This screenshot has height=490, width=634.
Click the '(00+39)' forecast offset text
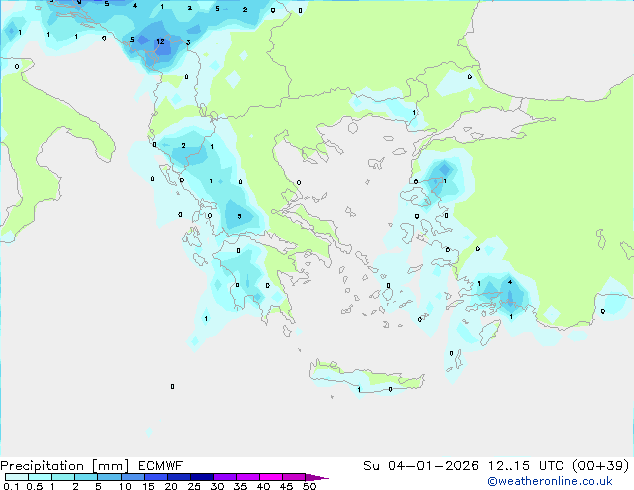click(601, 466)
